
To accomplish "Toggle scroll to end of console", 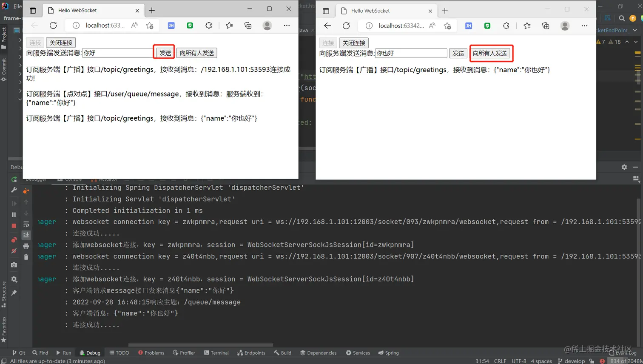I will tap(26, 235).
